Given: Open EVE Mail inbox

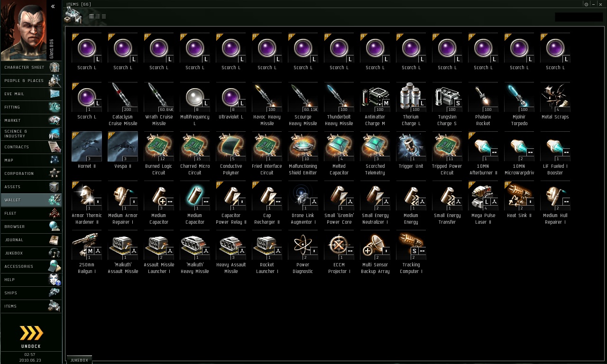Looking at the screenshot, I should click(x=31, y=94).
